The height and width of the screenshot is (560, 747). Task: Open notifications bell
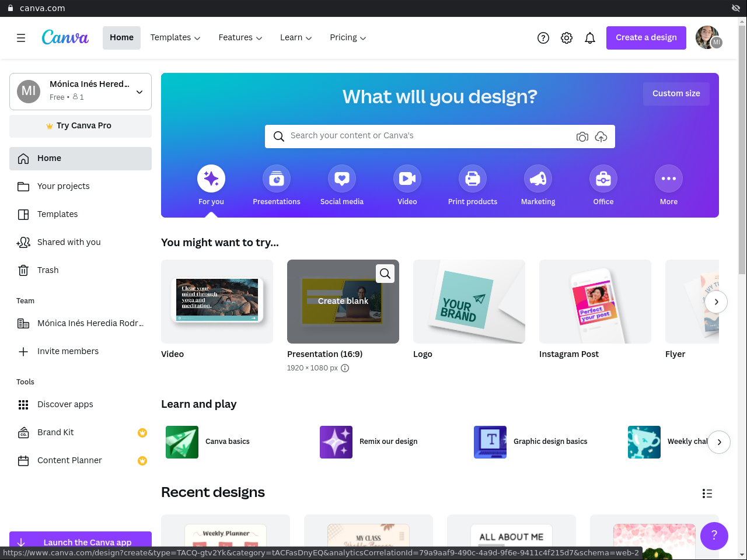pos(590,38)
